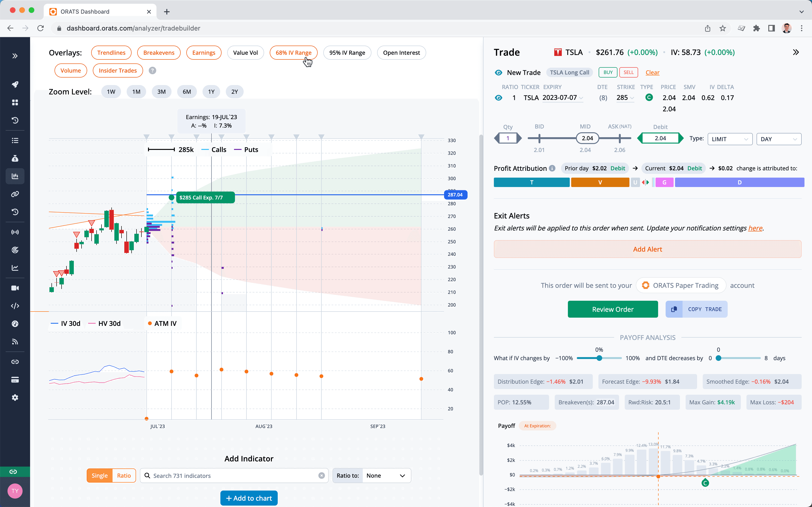Toggle the Trendlines overlay
The height and width of the screenshot is (507, 812).
tap(111, 53)
